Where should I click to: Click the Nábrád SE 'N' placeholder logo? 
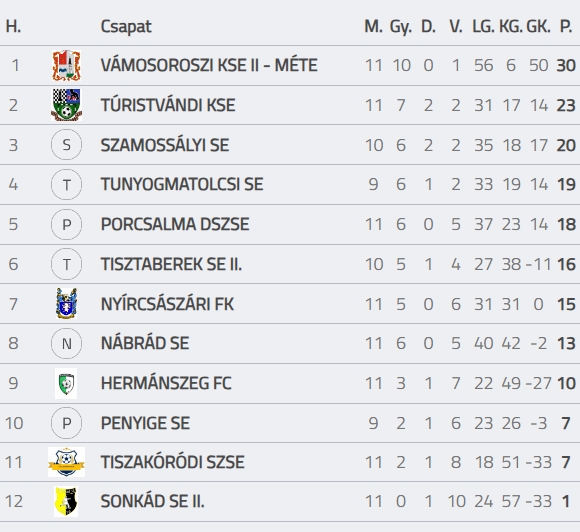tap(66, 344)
